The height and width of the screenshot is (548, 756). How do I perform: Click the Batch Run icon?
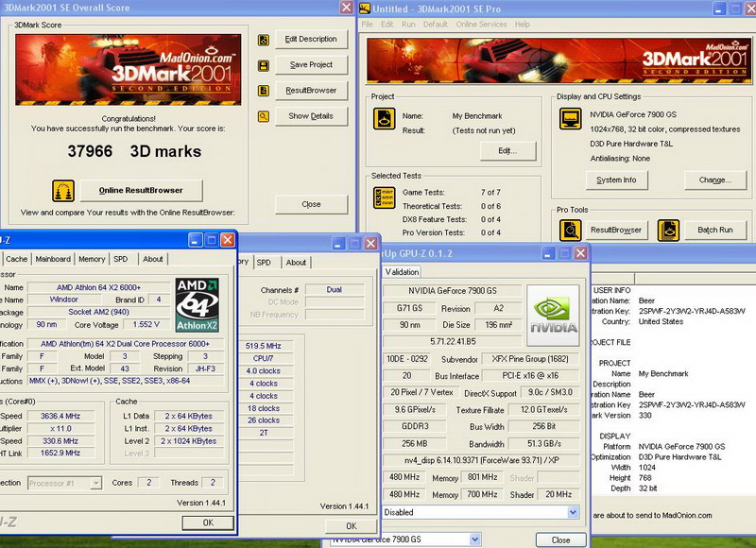coord(669,230)
